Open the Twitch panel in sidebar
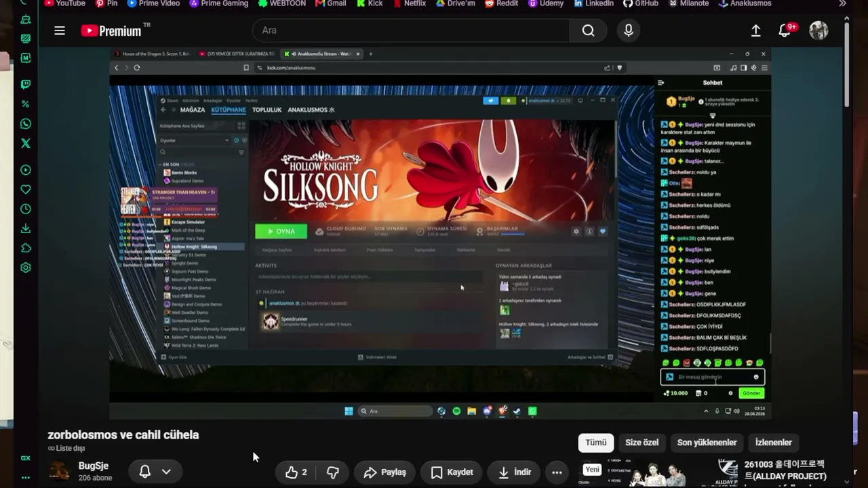Viewport: 868px width, 488px height. pos(26,85)
